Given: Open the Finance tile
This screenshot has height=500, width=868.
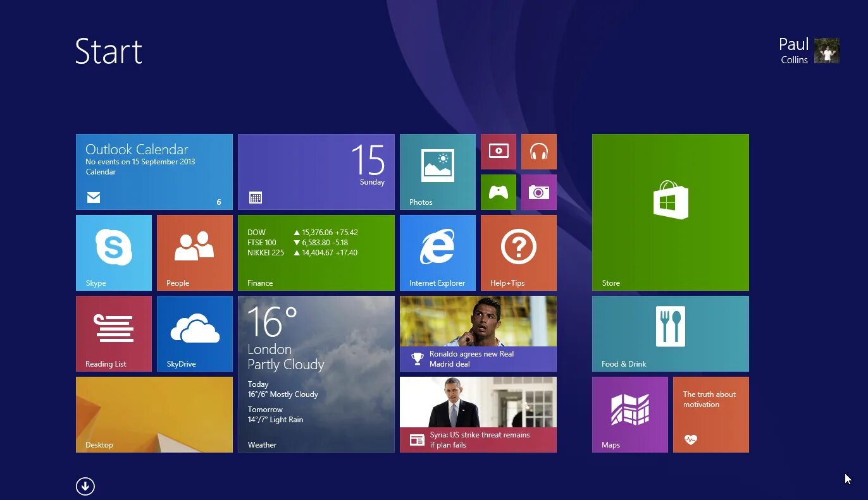Looking at the screenshot, I should pyautogui.click(x=316, y=253).
